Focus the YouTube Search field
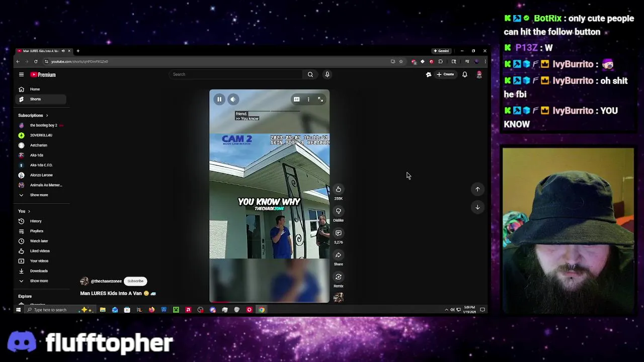Viewport: 644px width, 362px height. pyautogui.click(x=236, y=74)
